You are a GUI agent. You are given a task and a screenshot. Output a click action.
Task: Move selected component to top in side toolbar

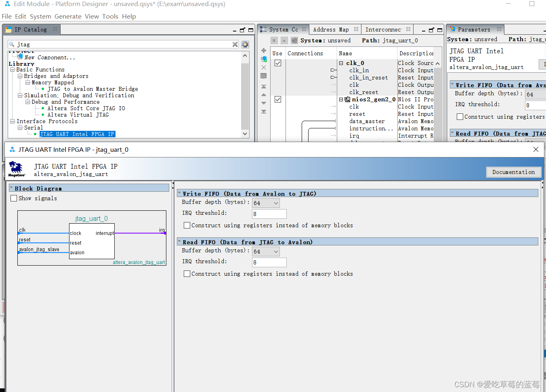[264, 86]
